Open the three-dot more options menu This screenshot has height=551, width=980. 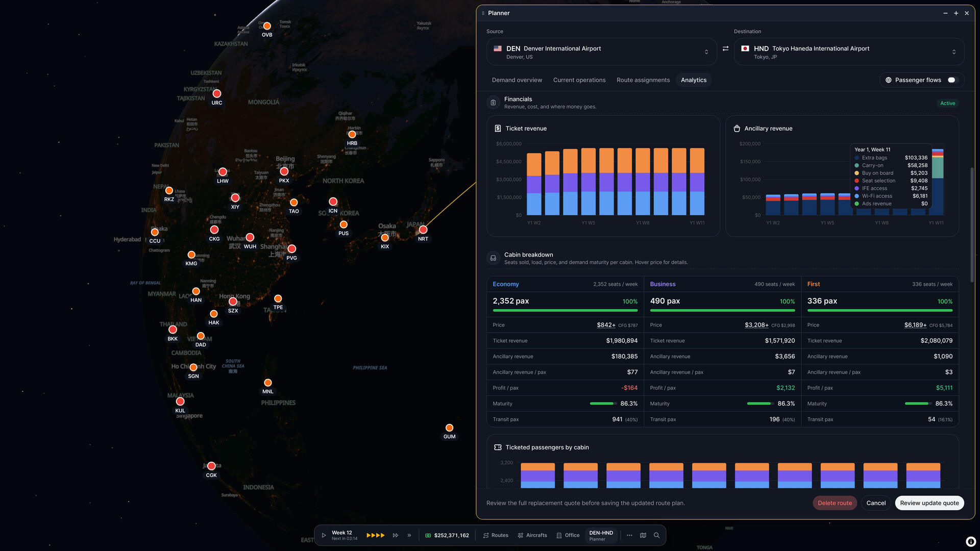point(629,535)
